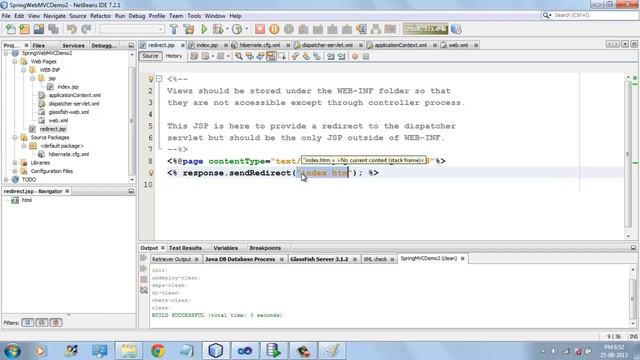Toggle second Navigator filter button
The height and width of the screenshot is (360, 640).
(x=42, y=322)
